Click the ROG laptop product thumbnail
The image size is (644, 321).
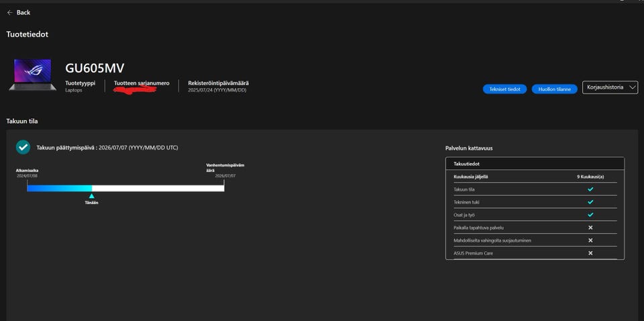pyautogui.click(x=32, y=75)
